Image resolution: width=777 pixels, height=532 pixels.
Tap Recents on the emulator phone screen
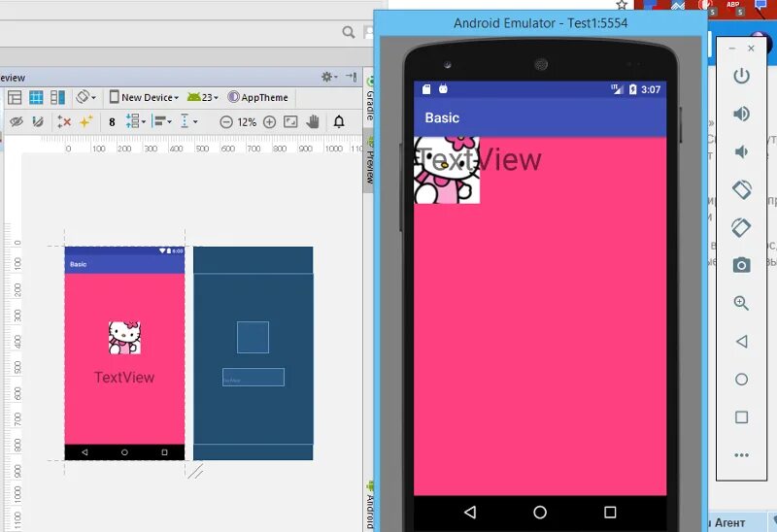[x=611, y=512]
